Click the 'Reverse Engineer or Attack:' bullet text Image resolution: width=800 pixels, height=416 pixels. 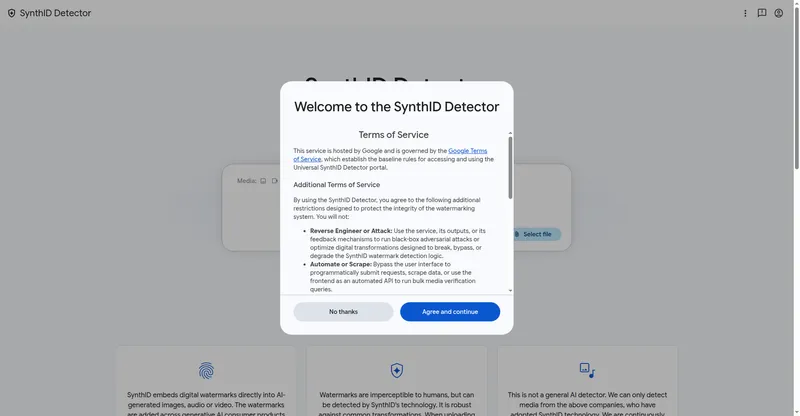click(351, 231)
